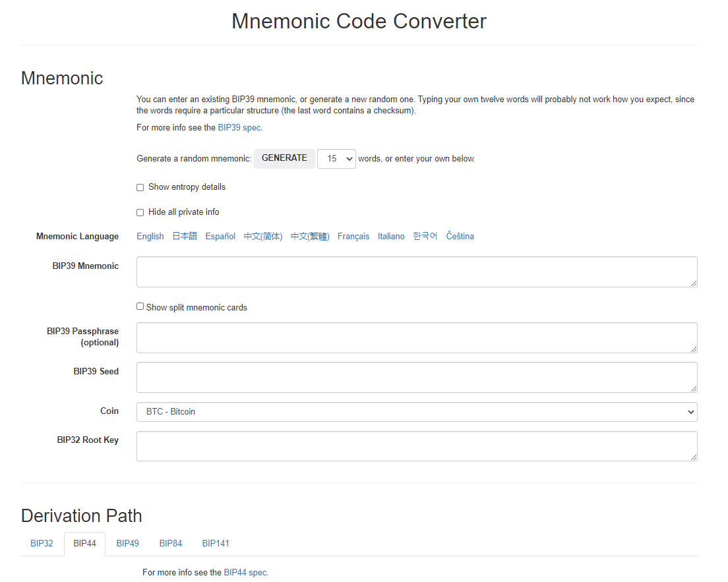The width and height of the screenshot is (728, 582).
Task: Tick the Hide all private info checkbox
Action: 140,212
